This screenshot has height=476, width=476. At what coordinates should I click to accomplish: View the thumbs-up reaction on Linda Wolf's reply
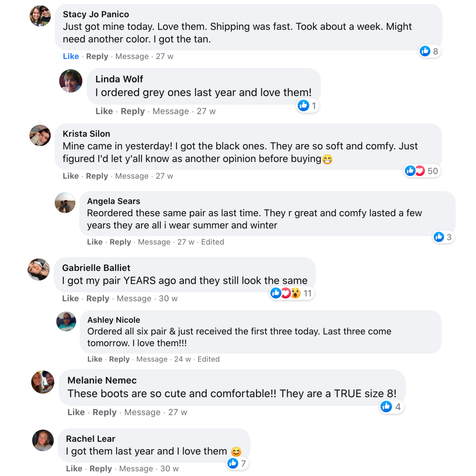point(307,106)
